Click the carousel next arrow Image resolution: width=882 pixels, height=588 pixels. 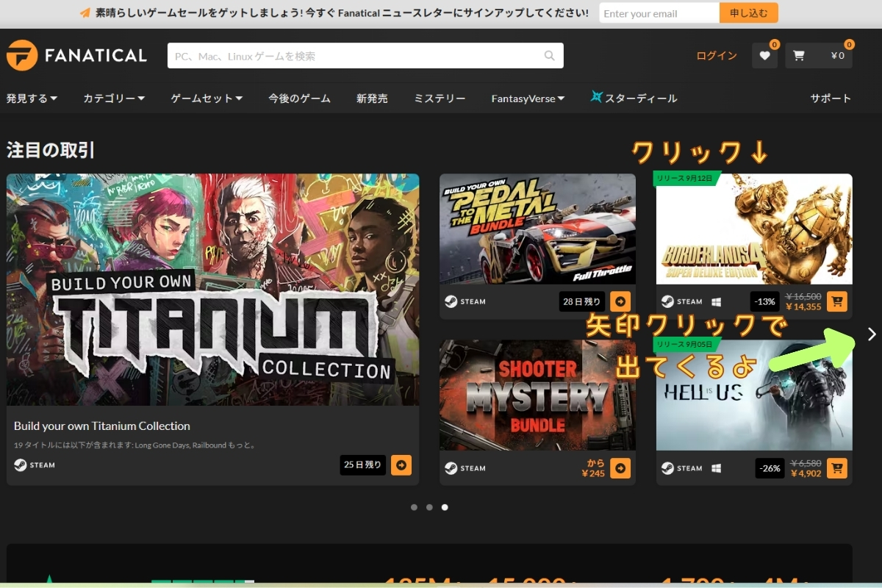pyautogui.click(x=872, y=334)
